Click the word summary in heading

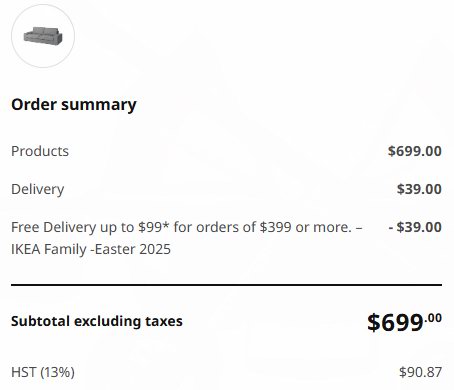(x=99, y=106)
